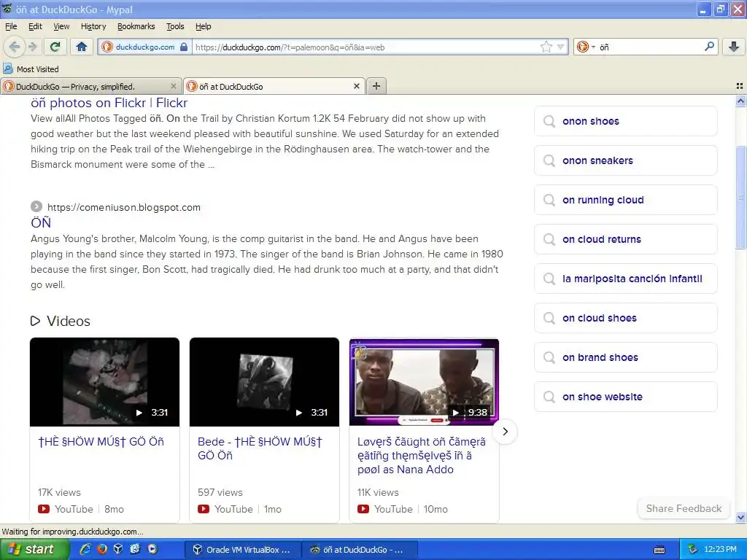Open the Home page button
This screenshot has height=560, width=747.
pos(82,47)
